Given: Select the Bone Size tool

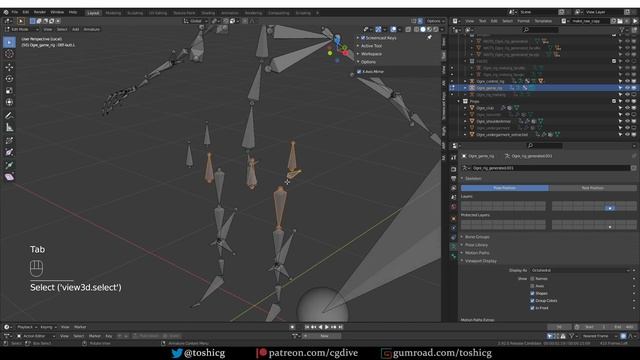Looking at the screenshot, I should pos(9,153).
